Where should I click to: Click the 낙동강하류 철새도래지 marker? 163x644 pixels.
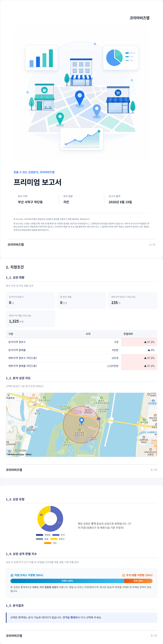[x=79, y=430]
